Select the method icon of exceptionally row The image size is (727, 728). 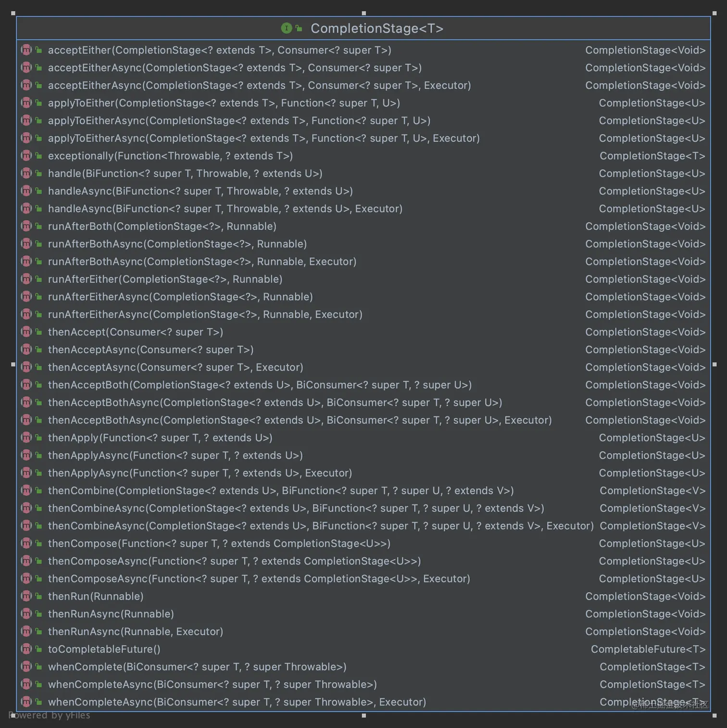click(26, 156)
